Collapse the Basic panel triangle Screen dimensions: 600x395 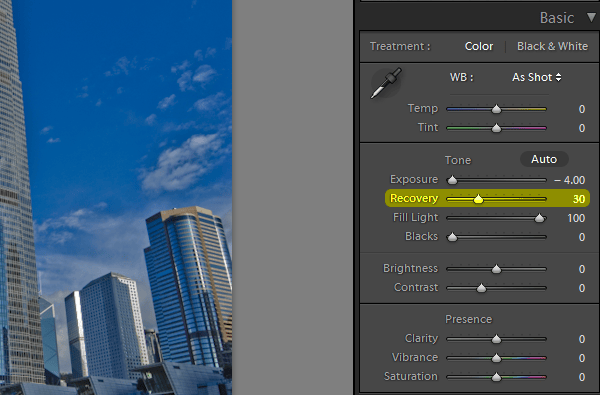point(592,17)
